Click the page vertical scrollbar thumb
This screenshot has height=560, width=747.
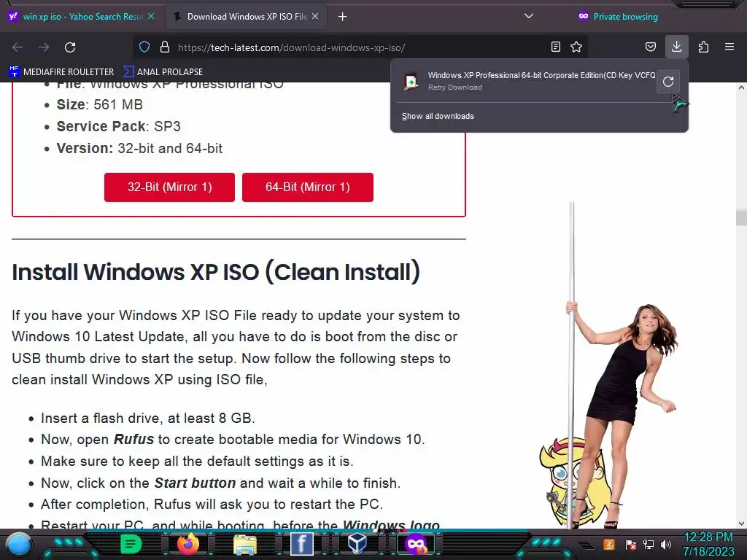[741, 217]
